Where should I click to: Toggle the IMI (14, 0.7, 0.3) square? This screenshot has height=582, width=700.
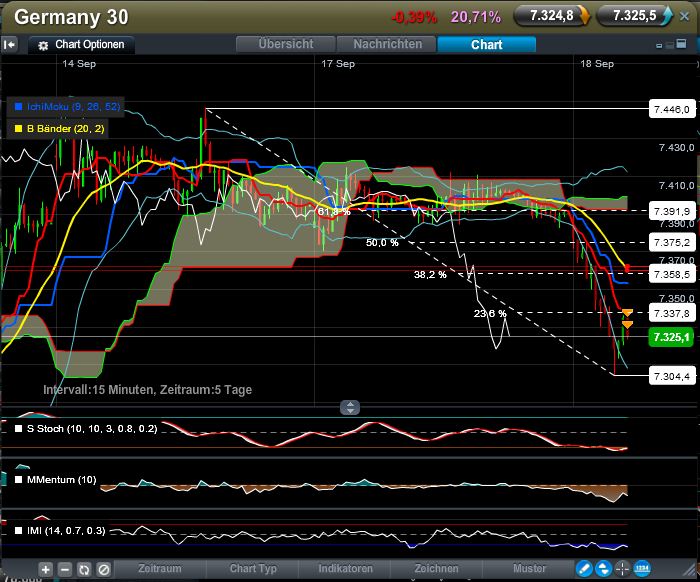point(19,531)
